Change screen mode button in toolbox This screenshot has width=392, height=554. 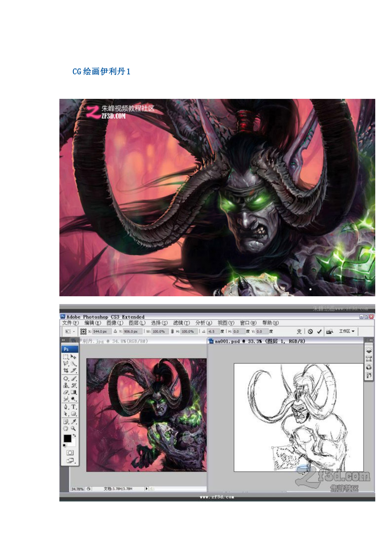point(70,461)
